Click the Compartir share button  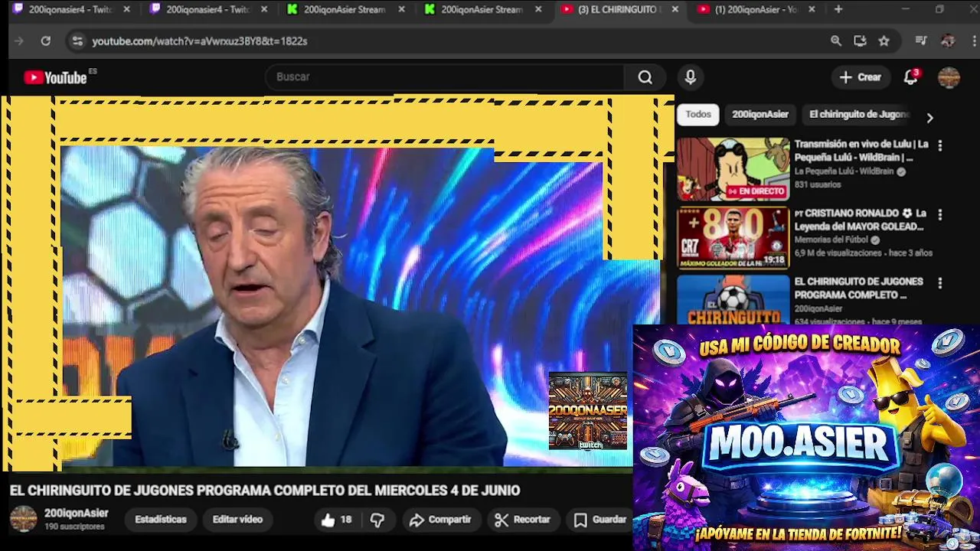click(x=440, y=520)
